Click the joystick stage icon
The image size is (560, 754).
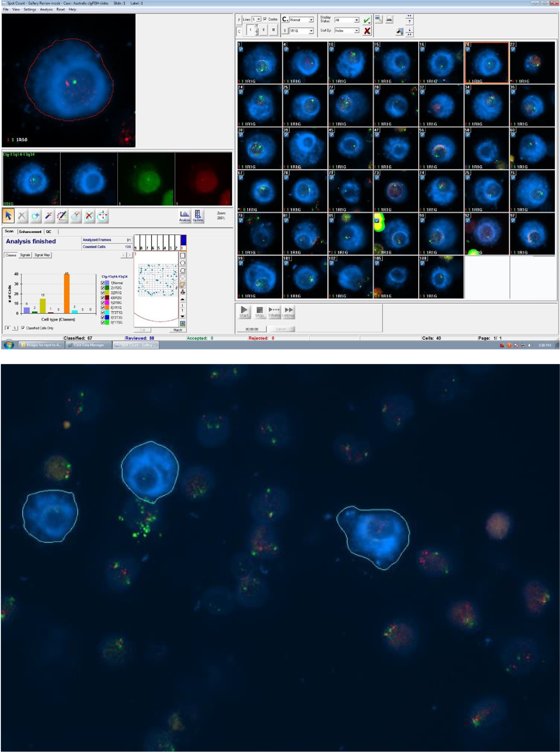[182, 292]
